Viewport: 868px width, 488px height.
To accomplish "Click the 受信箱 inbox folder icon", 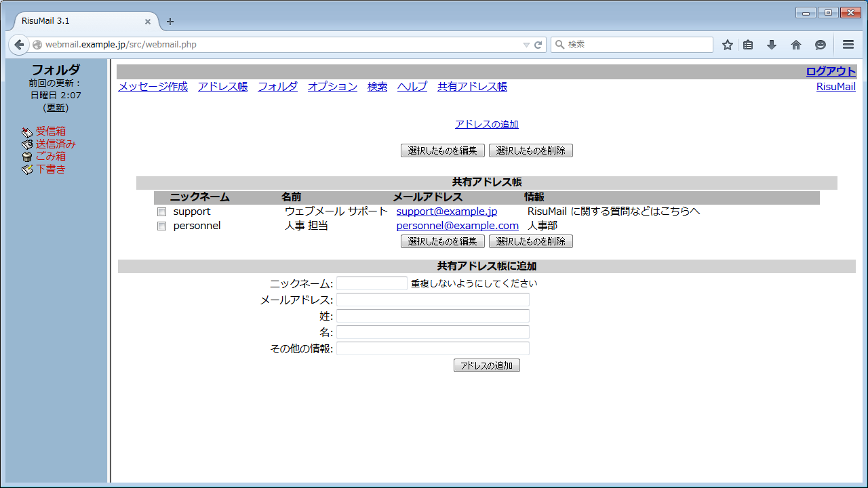I will click(27, 132).
